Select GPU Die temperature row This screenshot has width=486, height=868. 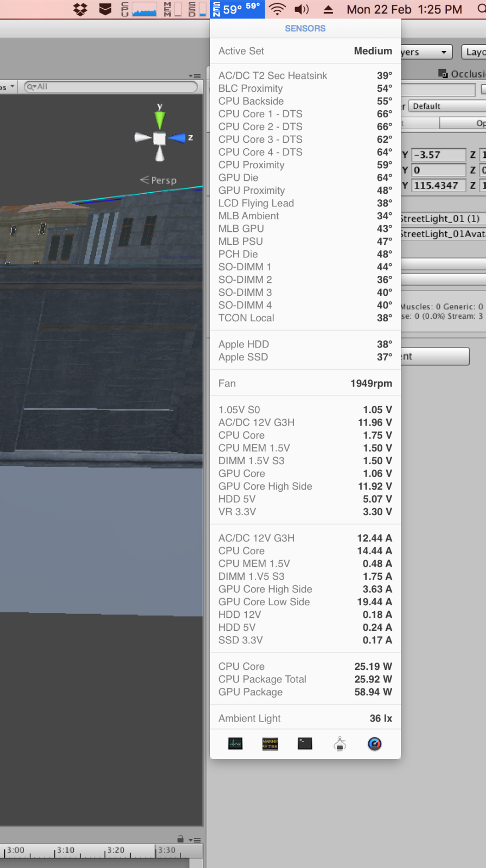click(305, 178)
